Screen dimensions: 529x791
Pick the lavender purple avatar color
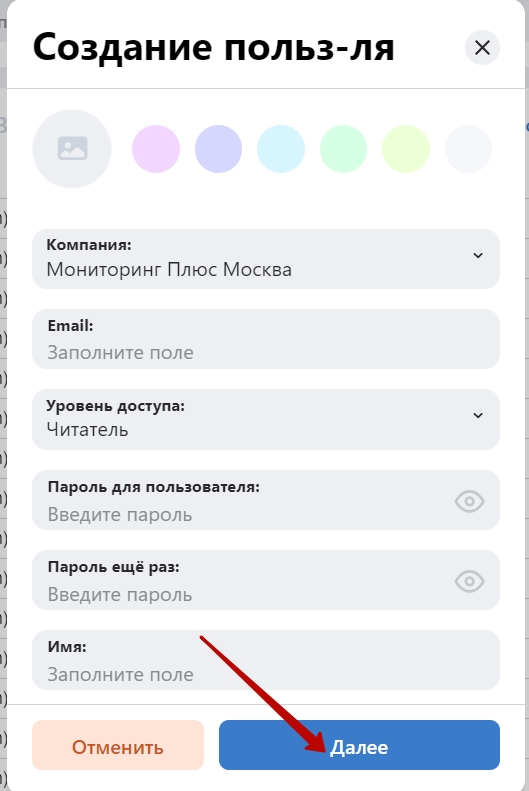click(218, 149)
